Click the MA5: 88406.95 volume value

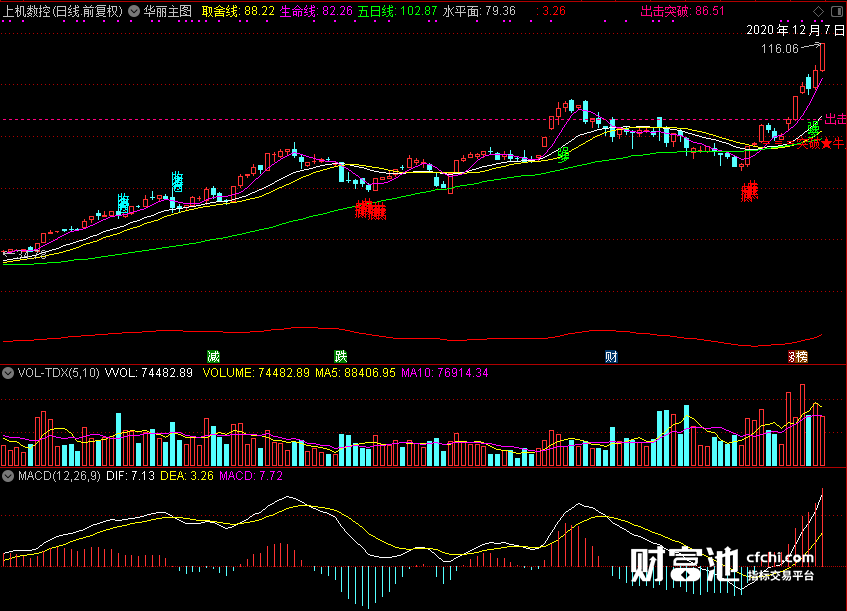pos(355,373)
